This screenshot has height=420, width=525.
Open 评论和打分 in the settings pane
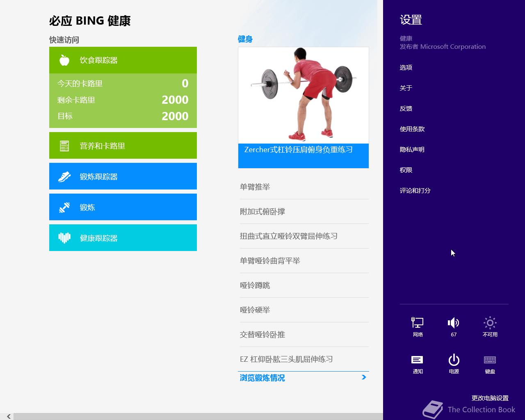click(415, 191)
